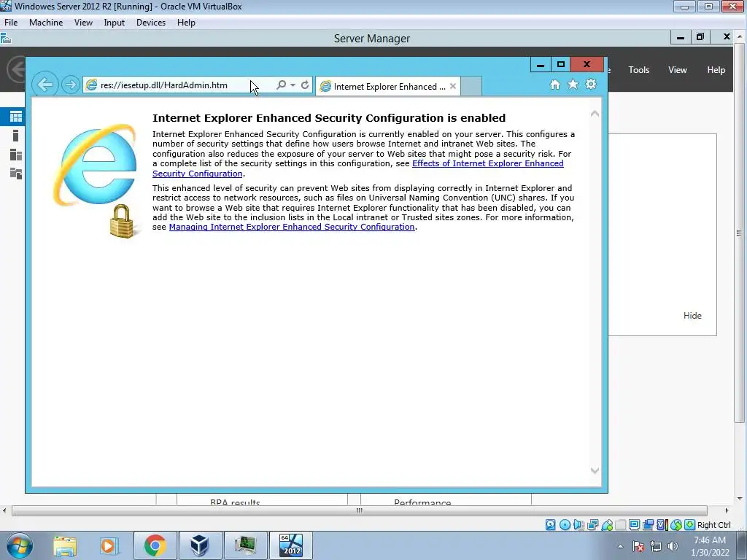Viewport: 747px width, 560px height.
Task: Open Tools menu in Server Manager
Action: 638,70
